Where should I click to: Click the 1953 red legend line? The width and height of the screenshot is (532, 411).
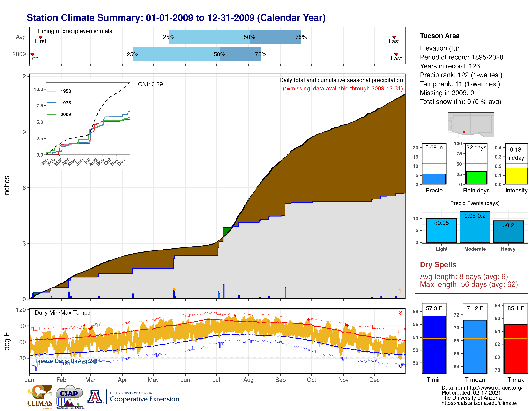coord(52,91)
